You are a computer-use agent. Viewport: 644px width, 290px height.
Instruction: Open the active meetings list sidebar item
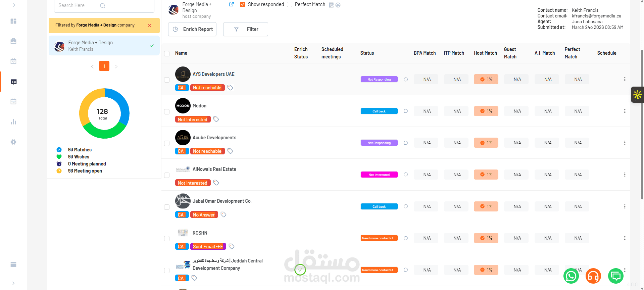(13, 82)
